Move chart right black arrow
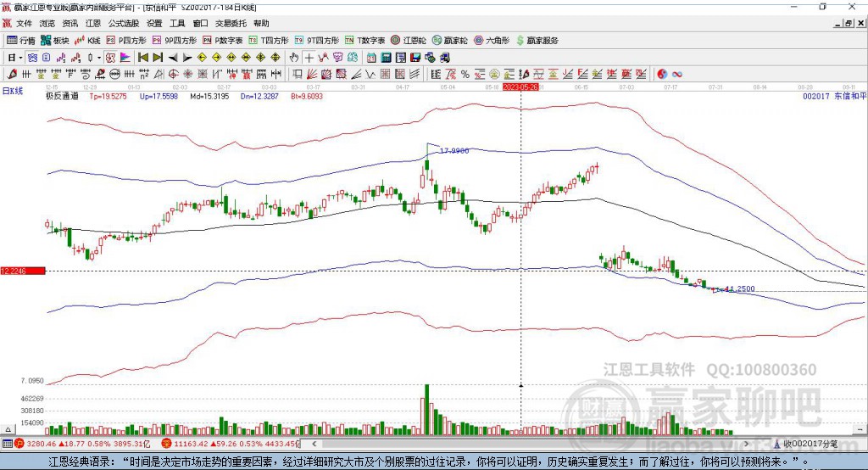The width and height of the screenshot is (868, 470). click(x=187, y=58)
